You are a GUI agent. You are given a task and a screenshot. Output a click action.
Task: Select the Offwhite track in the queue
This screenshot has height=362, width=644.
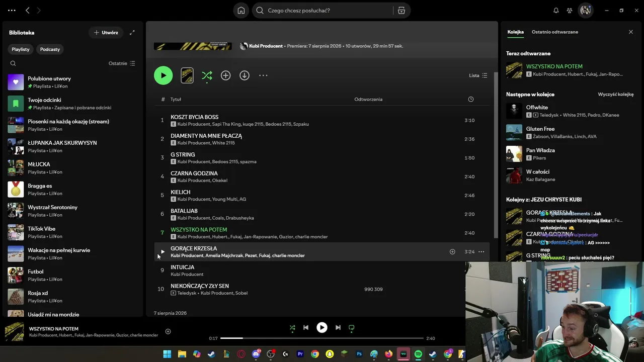click(x=570, y=111)
